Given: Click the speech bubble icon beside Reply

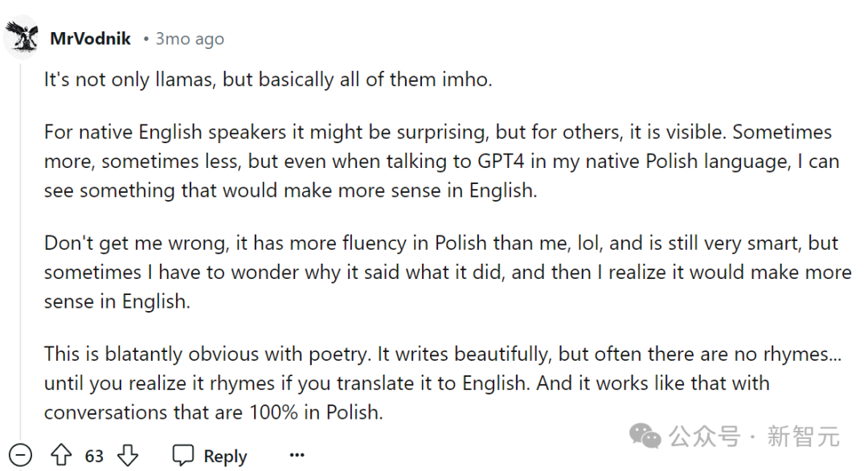Looking at the screenshot, I should click(183, 456).
